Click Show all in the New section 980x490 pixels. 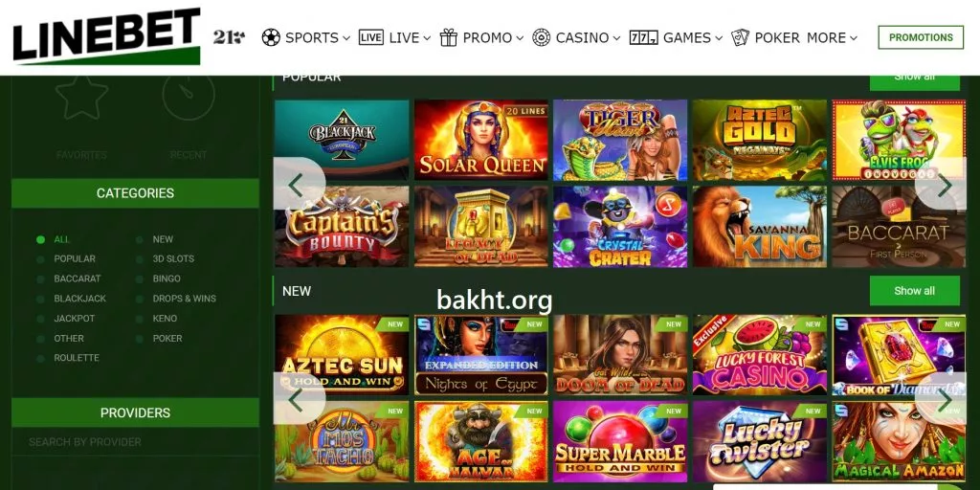tap(914, 291)
